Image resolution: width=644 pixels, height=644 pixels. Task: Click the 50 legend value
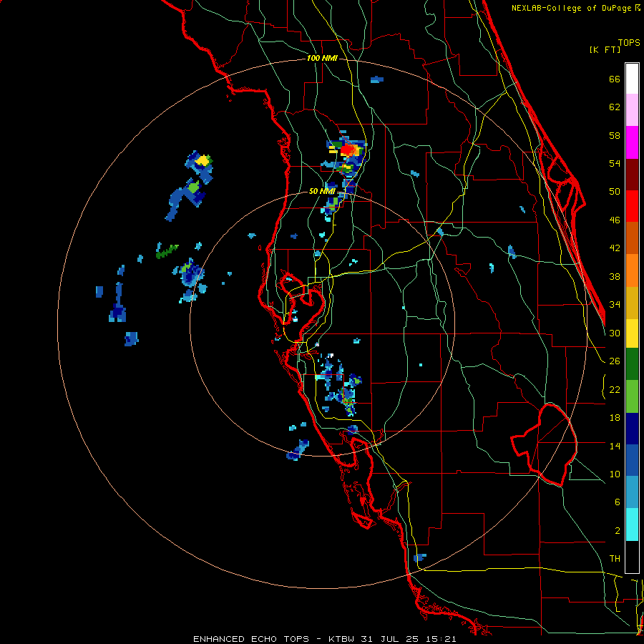615,192
